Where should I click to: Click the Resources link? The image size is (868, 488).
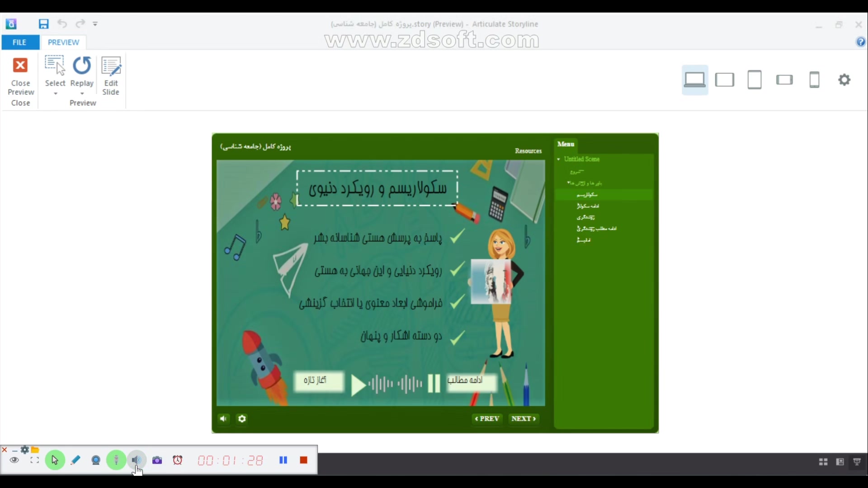[x=528, y=151]
